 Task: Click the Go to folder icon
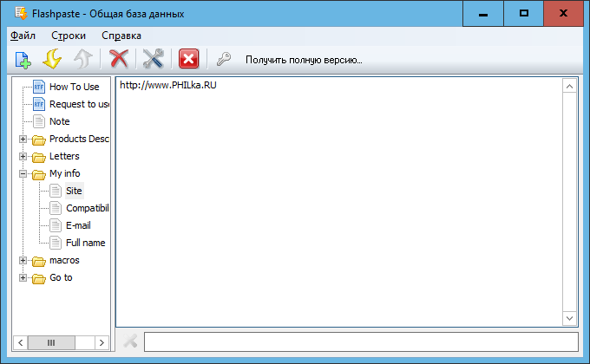pos(39,278)
